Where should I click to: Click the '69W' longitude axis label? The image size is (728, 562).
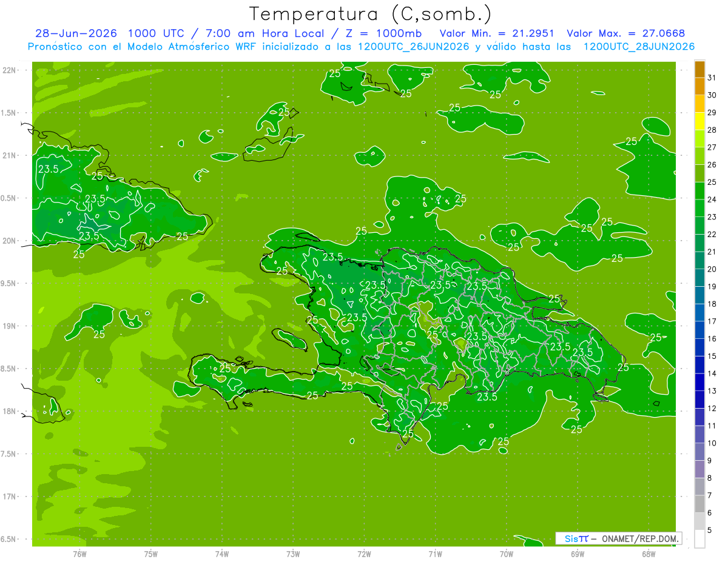[578, 554]
